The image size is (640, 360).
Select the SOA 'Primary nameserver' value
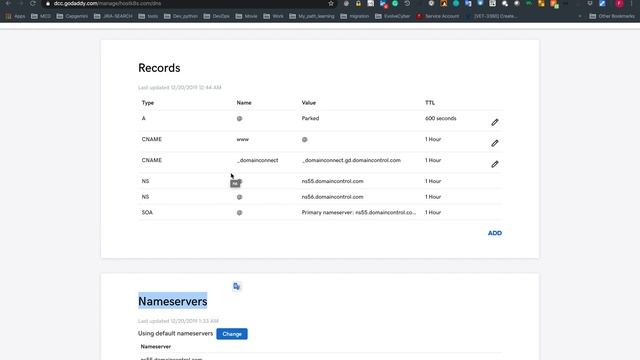[x=359, y=212]
